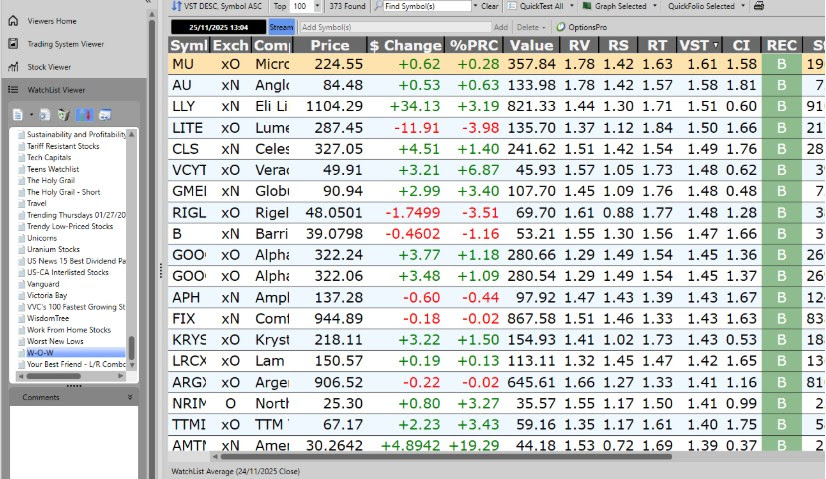Open the Graph Selected dropdown arrow

[655, 6]
